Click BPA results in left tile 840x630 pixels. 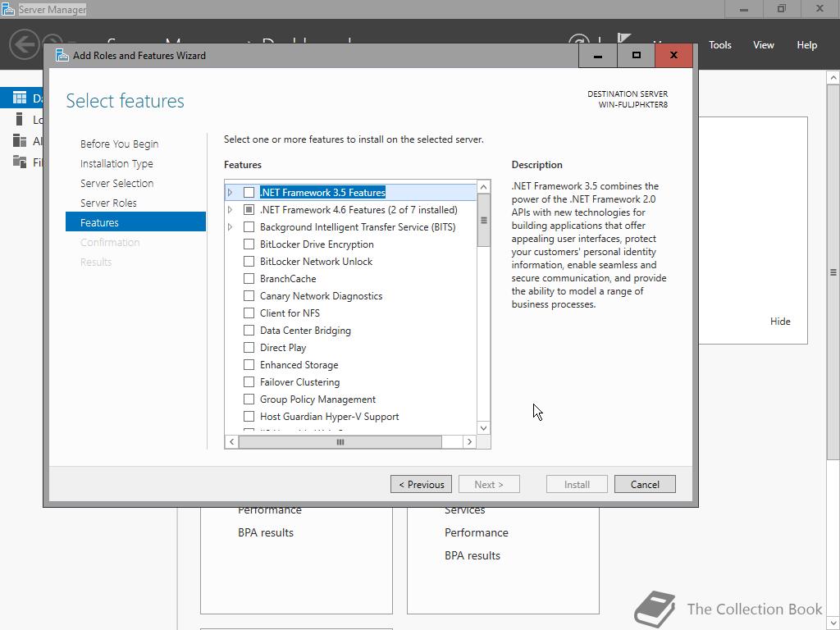(266, 532)
